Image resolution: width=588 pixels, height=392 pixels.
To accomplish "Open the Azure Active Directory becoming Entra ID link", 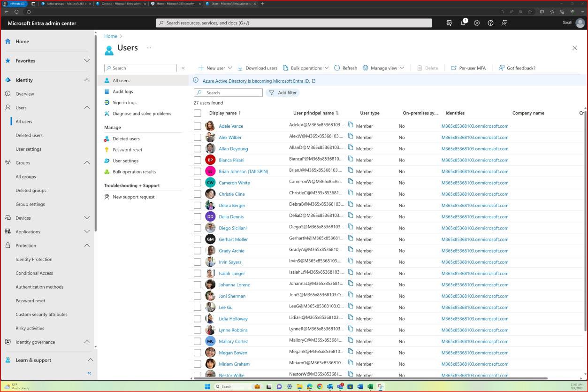I will click(256, 81).
